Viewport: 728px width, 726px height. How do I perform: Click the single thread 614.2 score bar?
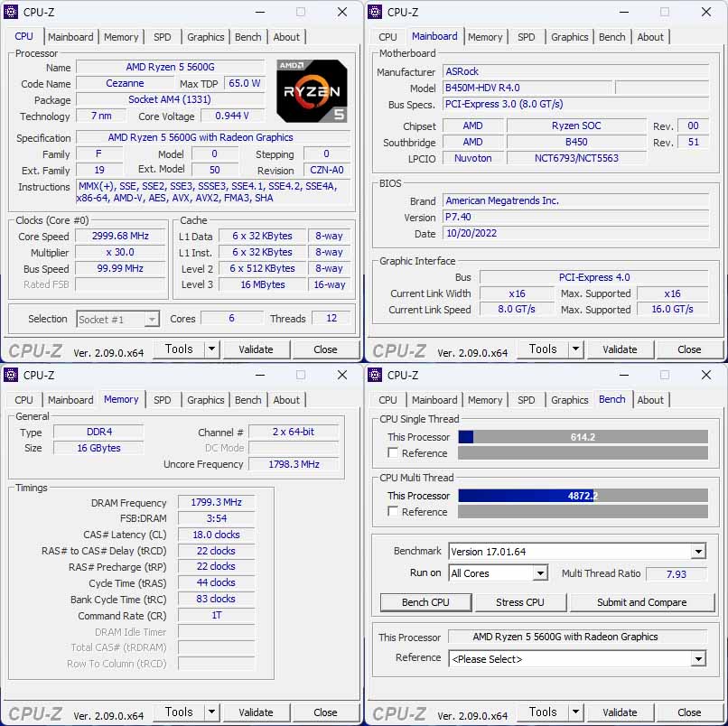[583, 437]
